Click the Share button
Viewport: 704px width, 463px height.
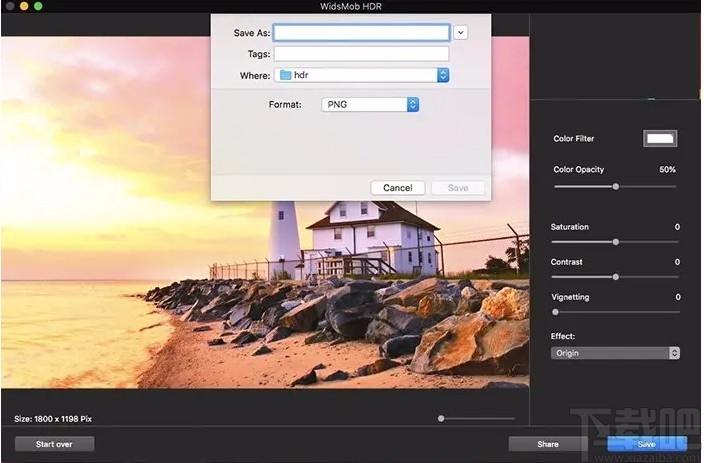(x=548, y=444)
